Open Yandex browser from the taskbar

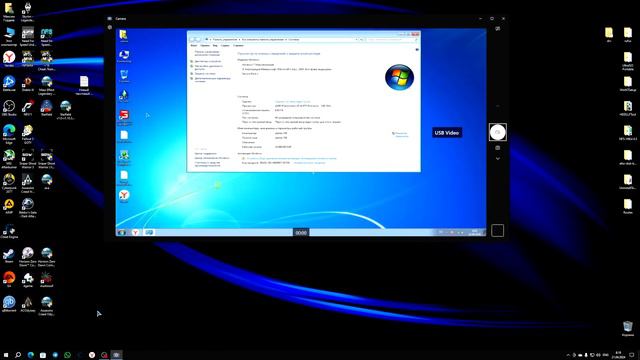tap(92, 355)
